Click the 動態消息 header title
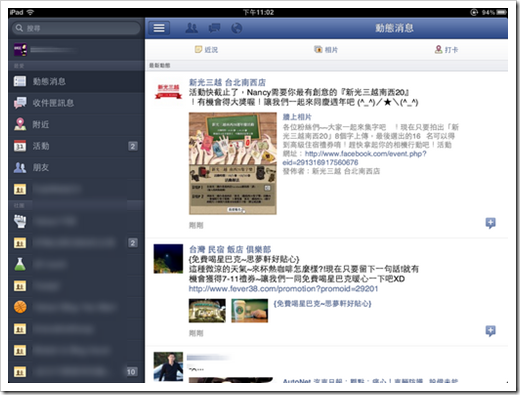The width and height of the screenshot is (520, 395). pyautogui.click(x=394, y=28)
